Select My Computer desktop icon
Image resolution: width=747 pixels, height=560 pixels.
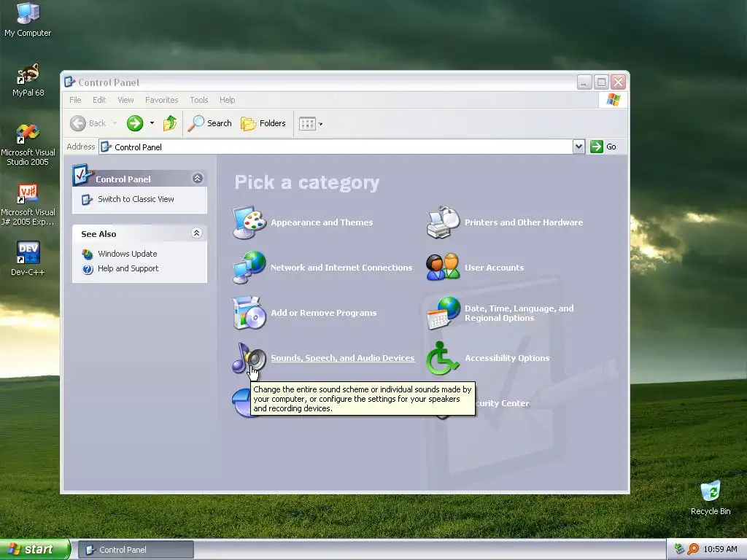tap(28, 20)
